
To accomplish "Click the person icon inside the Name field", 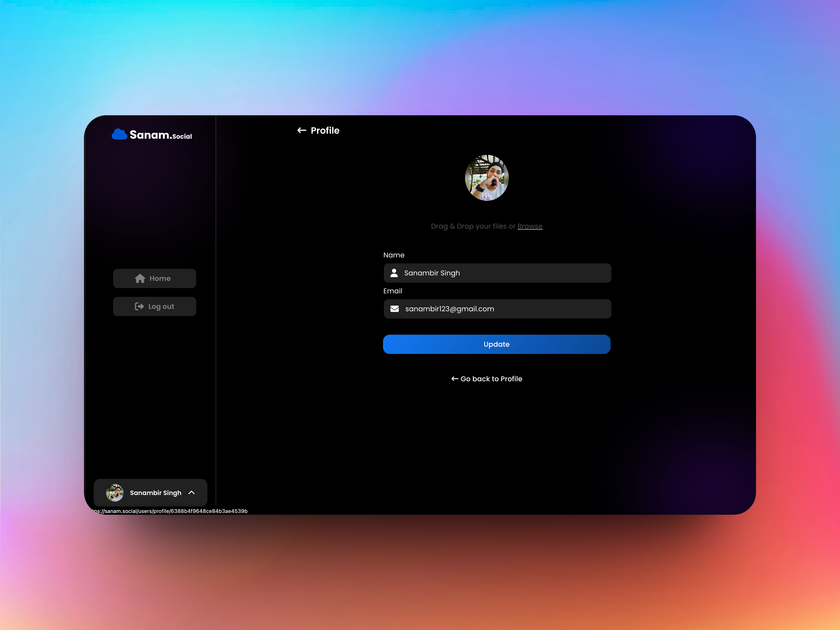I will (394, 273).
